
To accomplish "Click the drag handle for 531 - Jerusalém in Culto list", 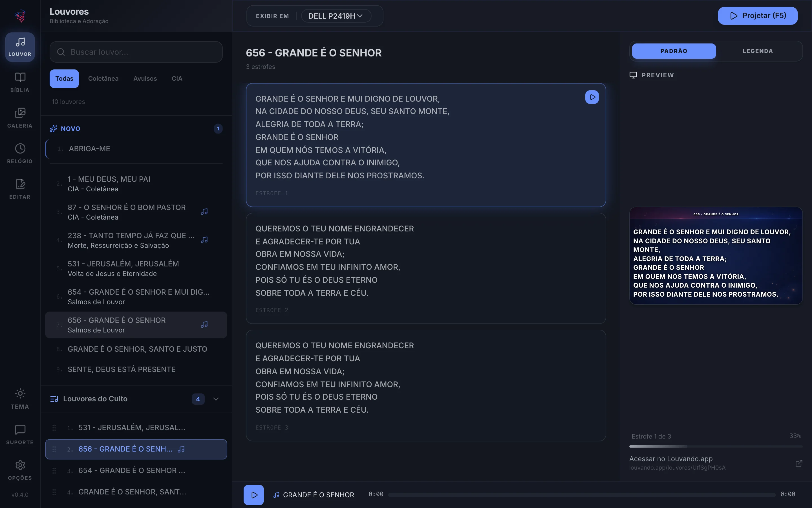I will tap(54, 428).
